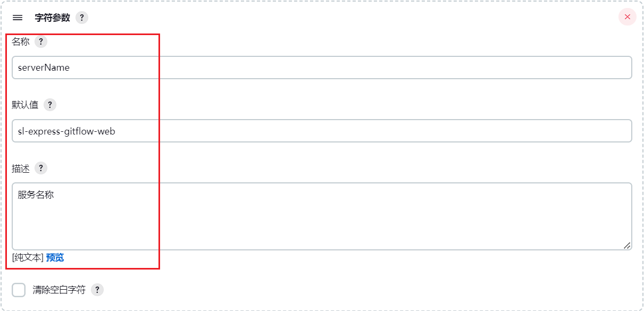Image resolution: width=644 pixels, height=311 pixels.
Task: Show help for 清除空白字符 option
Action: point(97,290)
